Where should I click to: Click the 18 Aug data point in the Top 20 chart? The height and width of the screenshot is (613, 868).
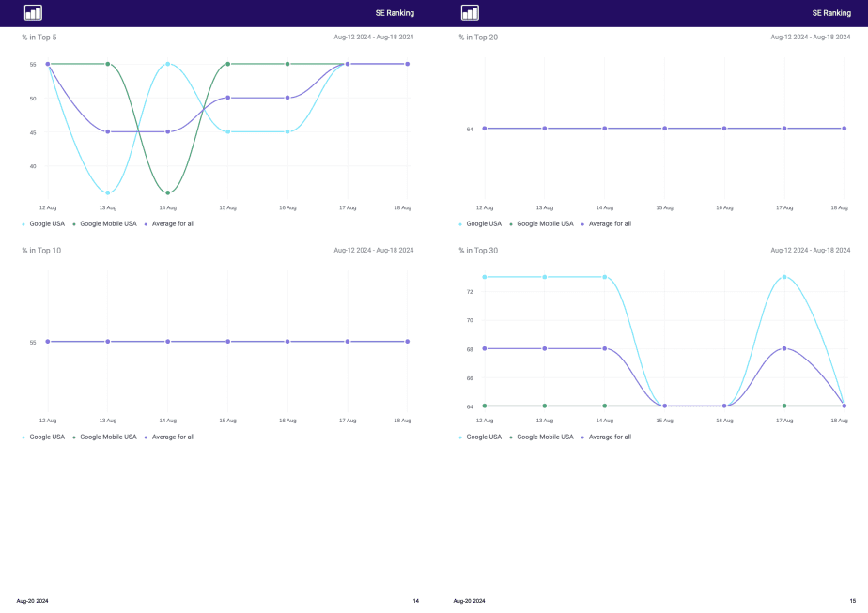point(845,129)
